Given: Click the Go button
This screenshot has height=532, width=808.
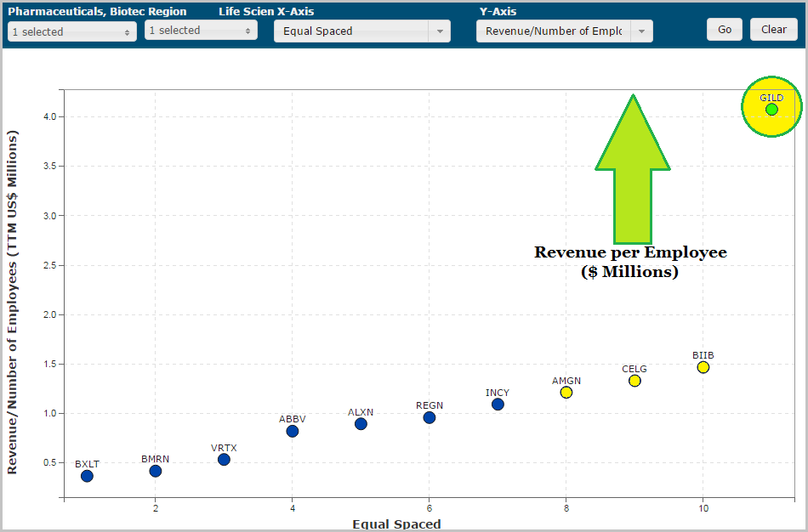Looking at the screenshot, I should click(725, 30).
